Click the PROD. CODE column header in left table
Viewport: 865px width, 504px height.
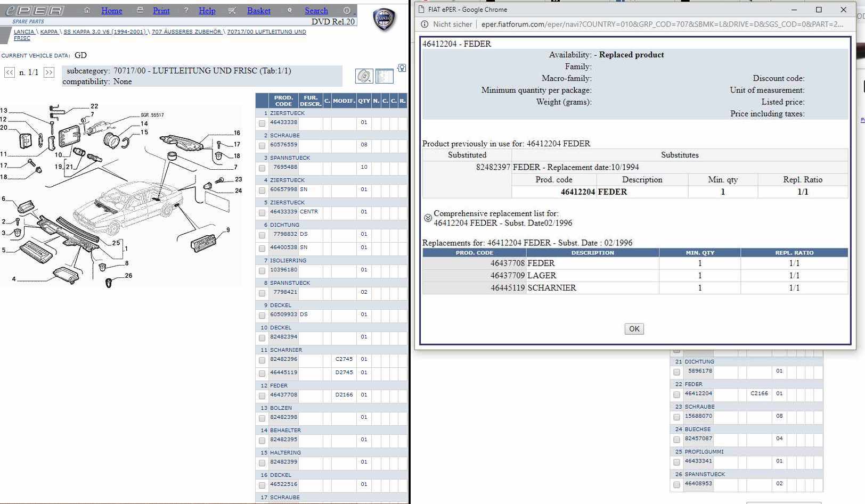click(x=283, y=101)
